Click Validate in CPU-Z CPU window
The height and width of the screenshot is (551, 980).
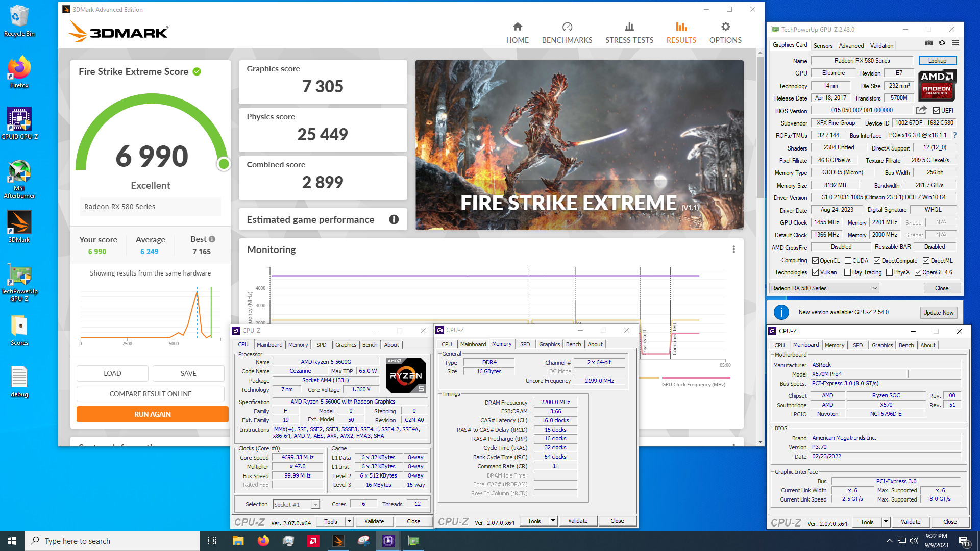374,521
